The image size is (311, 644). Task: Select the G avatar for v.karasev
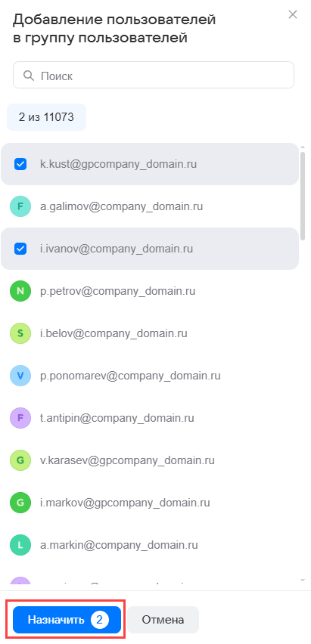(20, 460)
